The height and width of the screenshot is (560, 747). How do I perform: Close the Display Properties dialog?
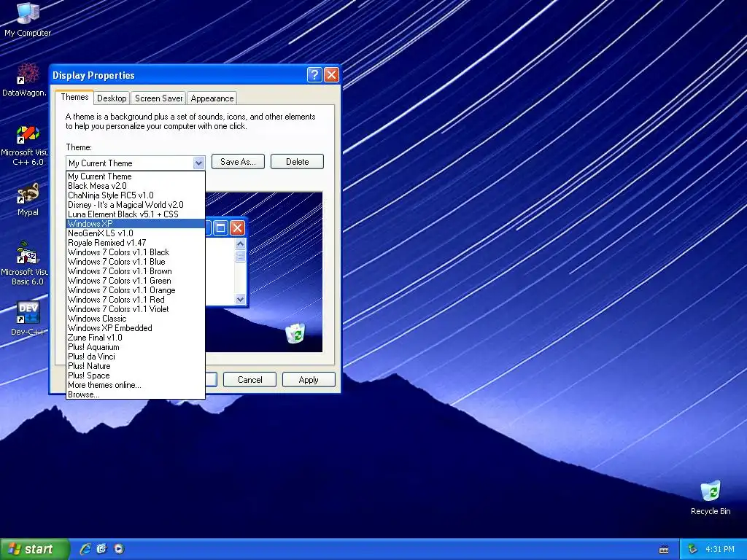[331, 75]
